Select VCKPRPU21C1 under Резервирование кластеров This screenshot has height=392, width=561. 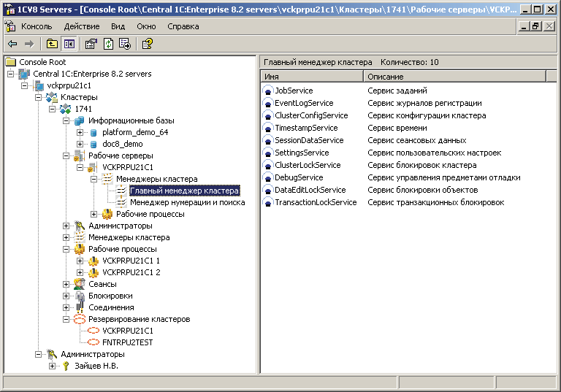tap(127, 331)
